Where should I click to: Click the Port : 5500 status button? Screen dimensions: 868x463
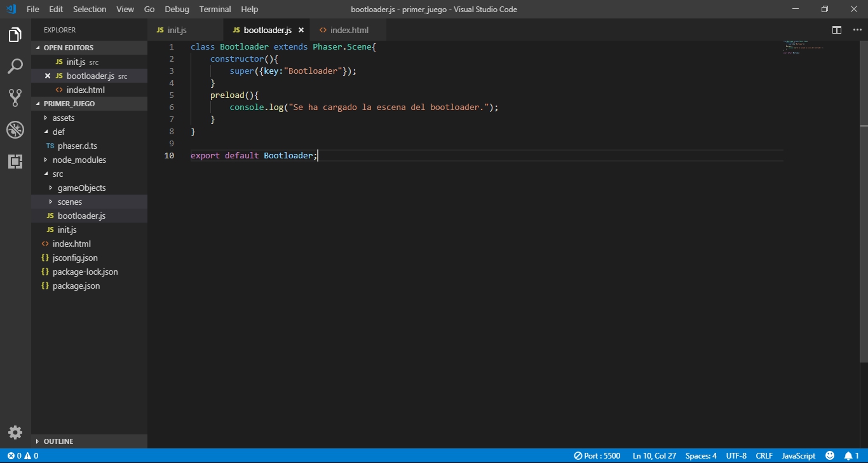click(597, 455)
